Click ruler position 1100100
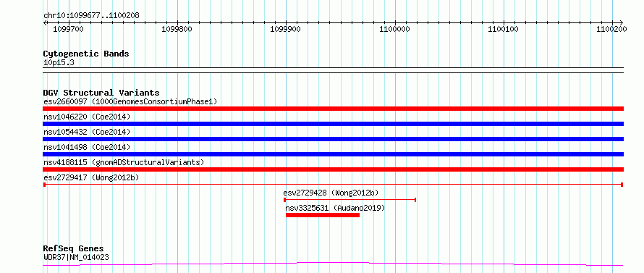The height and width of the screenshot is (273, 644). (x=503, y=29)
